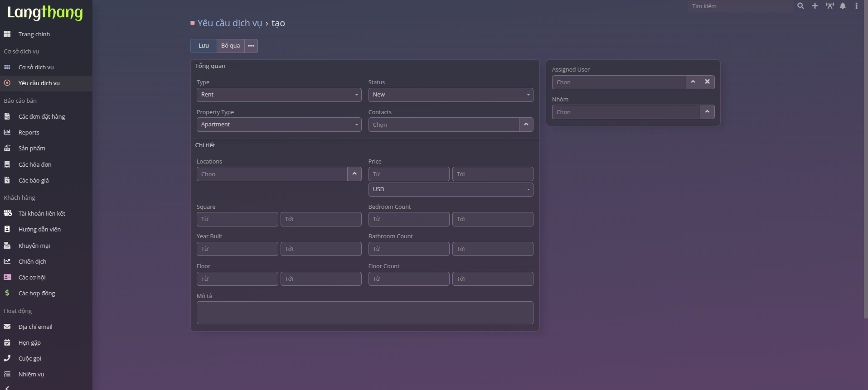Viewport: 868px width, 390px height.
Task: Click into the Mô tả text area
Action: click(x=365, y=313)
